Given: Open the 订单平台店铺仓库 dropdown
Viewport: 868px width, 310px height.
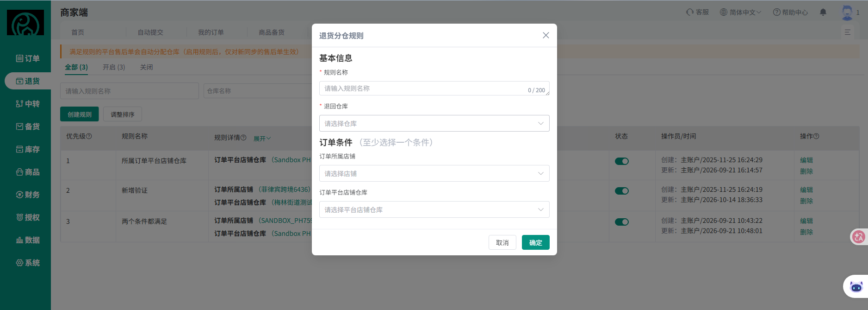Looking at the screenshot, I should coord(434,209).
